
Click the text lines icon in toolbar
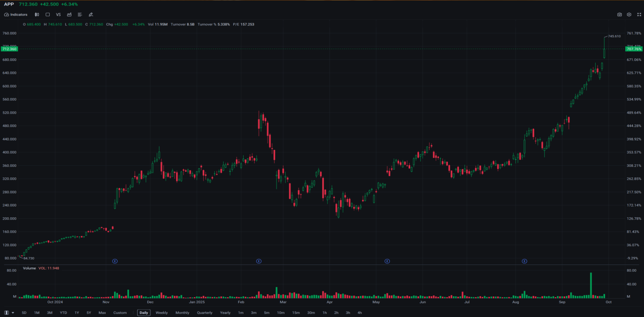tap(80, 14)
